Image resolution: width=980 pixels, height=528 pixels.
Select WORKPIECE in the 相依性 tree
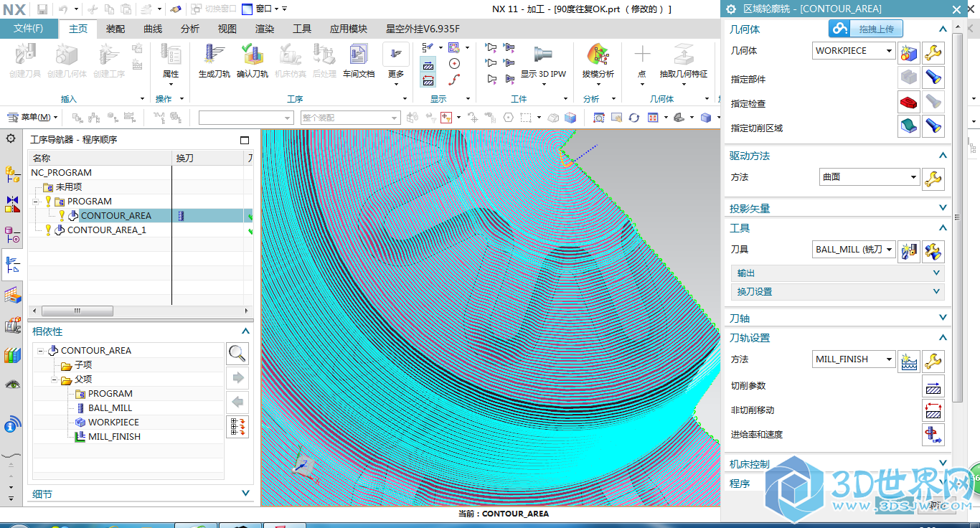(113, 422)
